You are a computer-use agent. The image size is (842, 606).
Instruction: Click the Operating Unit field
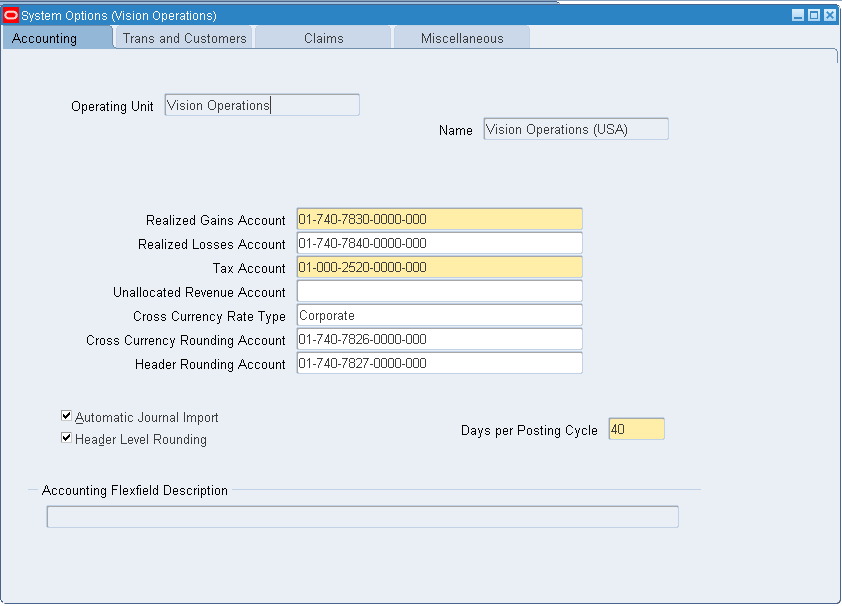pos(261,105)
